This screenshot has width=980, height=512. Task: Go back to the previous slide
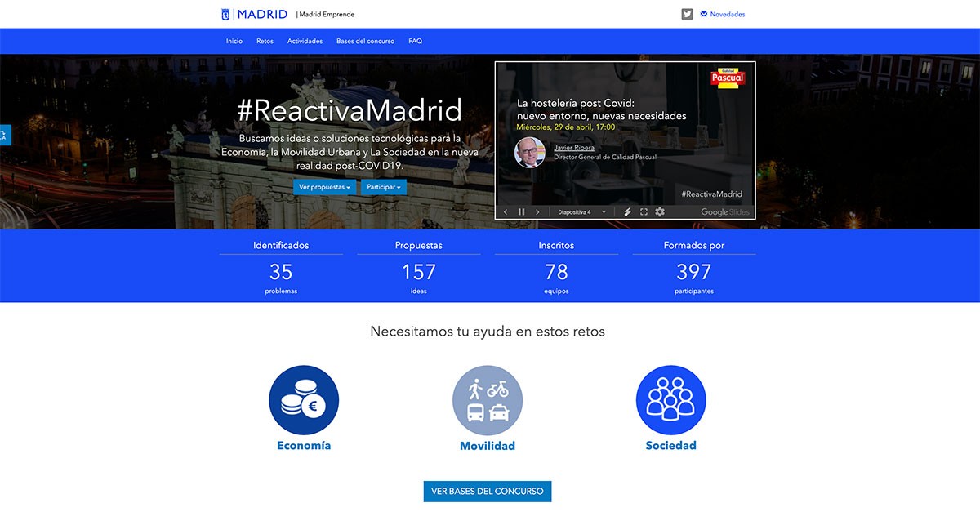pos(506,211)
